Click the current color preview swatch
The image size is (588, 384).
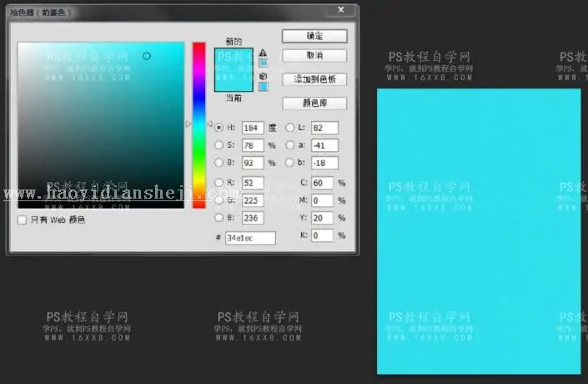click(x=234, y=80)
